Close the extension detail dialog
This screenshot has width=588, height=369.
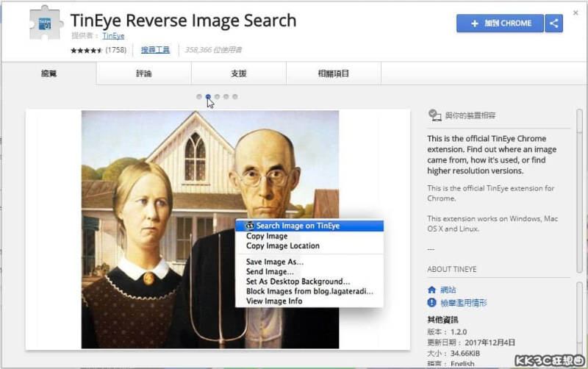point(576,12)
